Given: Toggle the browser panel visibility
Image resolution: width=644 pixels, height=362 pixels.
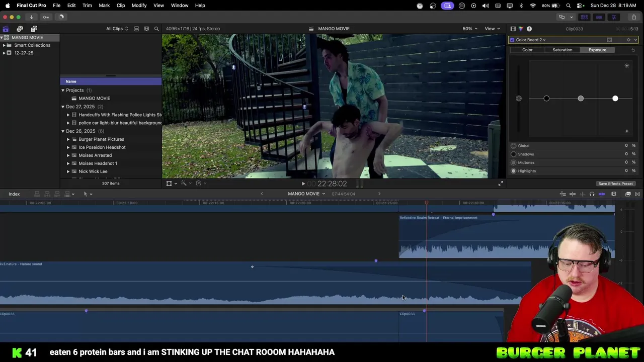Looking at the screenshot, I should pos(584,17).
